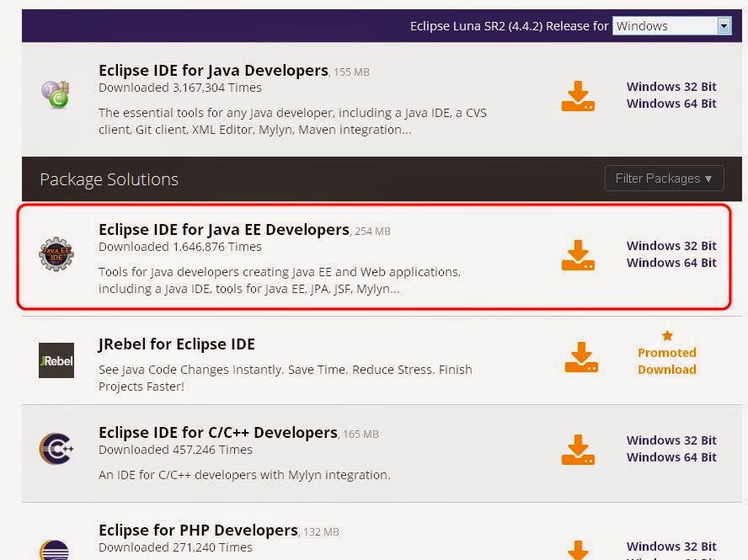Click the Eclipse IDE for Java Developers package icon
Viewport: 748px width, 560px height.
[56, 94]
